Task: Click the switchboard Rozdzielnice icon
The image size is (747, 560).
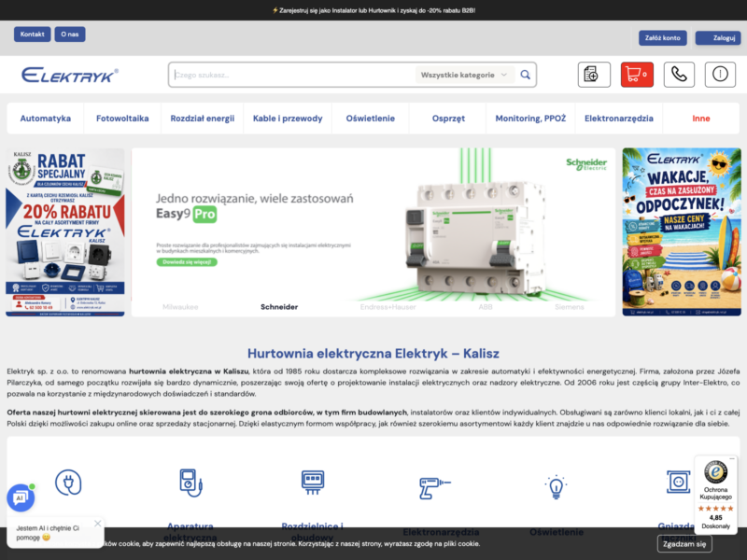Action: pos(313,482)
